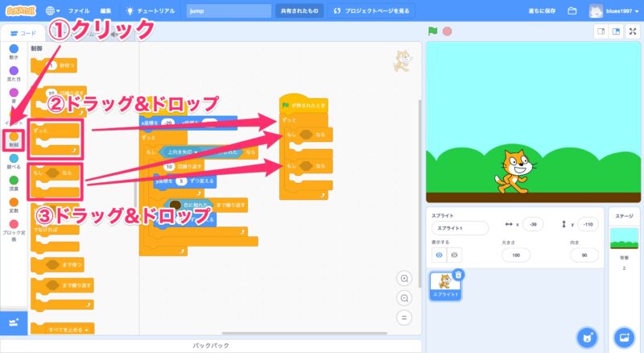Click the green flag to run project
The width and height of the screenshot is (644, 353).
433,31
